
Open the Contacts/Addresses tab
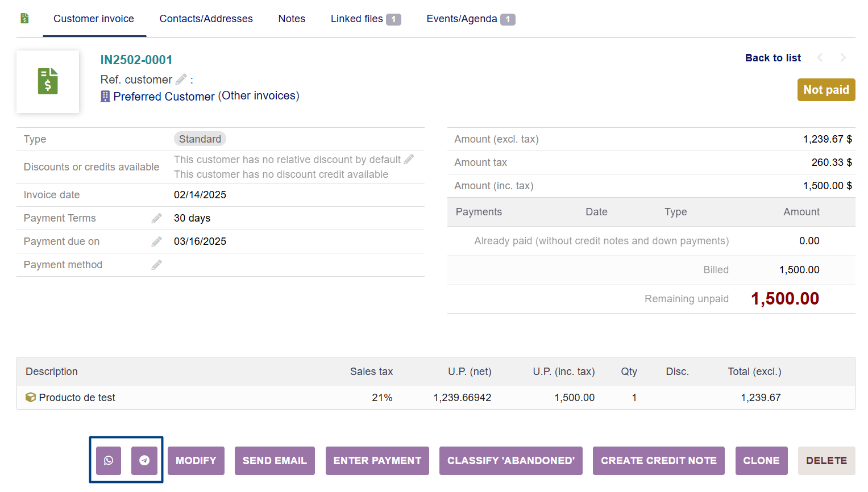tap(206, 19)
